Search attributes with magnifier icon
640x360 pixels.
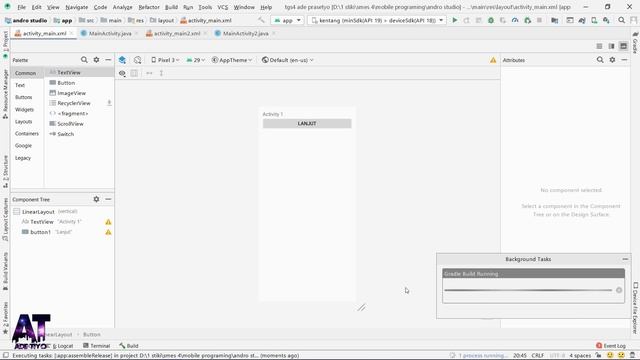(x=600, y=60)
